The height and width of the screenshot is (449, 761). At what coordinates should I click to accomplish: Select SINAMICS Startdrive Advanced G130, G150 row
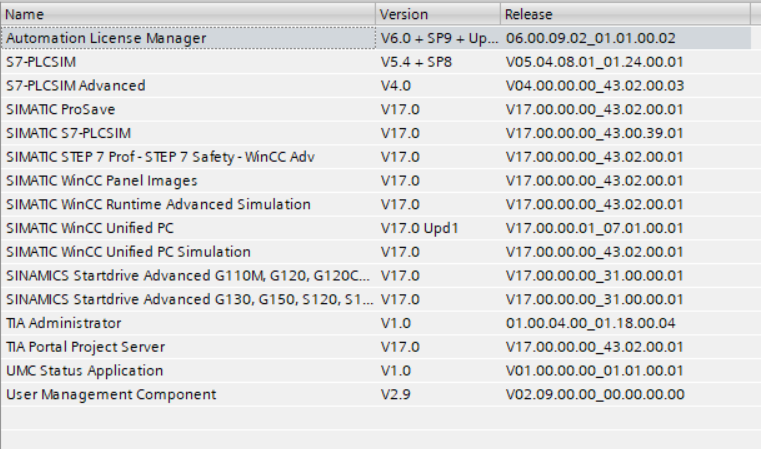pos(189,299)
